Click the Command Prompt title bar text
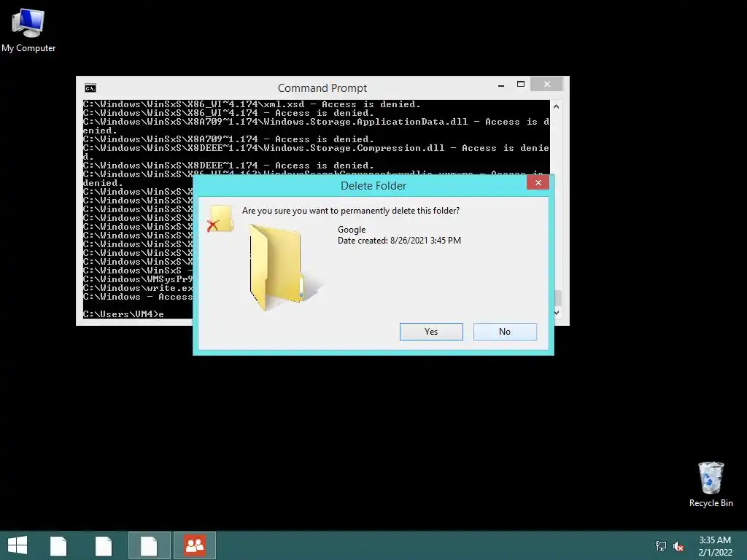The image size is (747, 560). tap(322, 88)
